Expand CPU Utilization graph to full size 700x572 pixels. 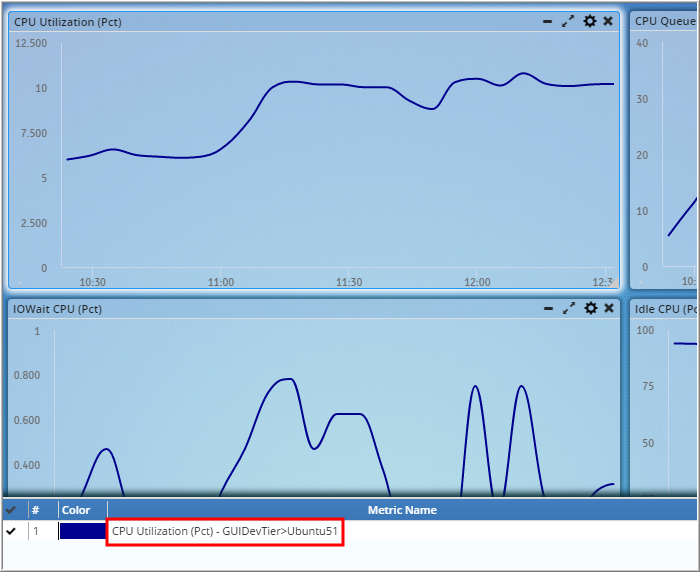point(568,21)
